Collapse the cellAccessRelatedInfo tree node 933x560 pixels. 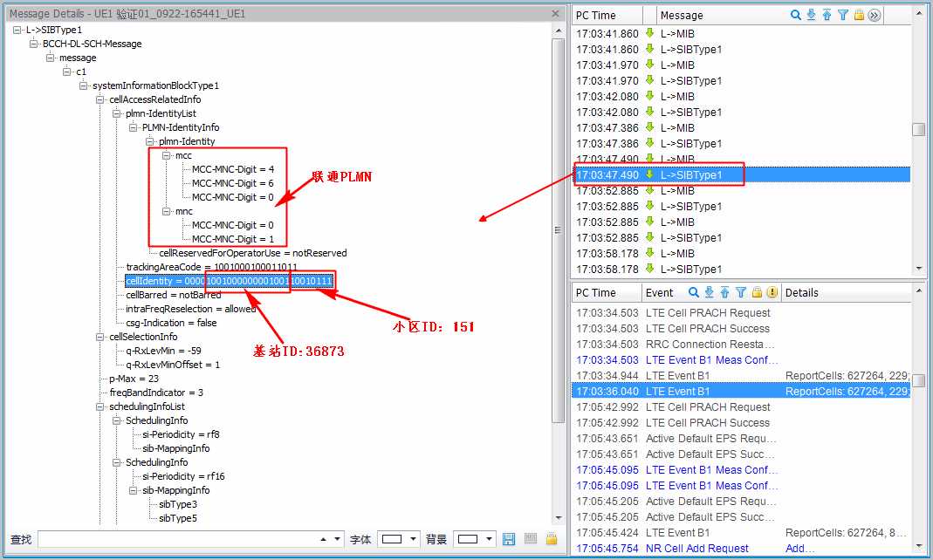pyautogui.click(x=100, y=99)
